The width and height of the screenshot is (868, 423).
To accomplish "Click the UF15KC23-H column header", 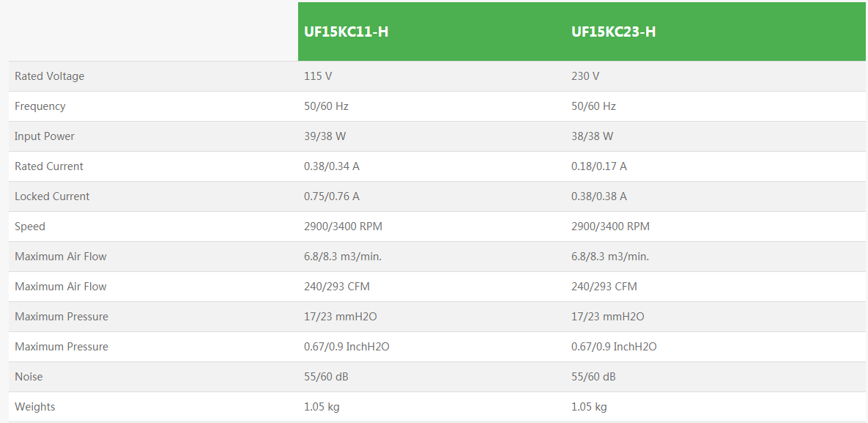I will [x=613, y=32].
